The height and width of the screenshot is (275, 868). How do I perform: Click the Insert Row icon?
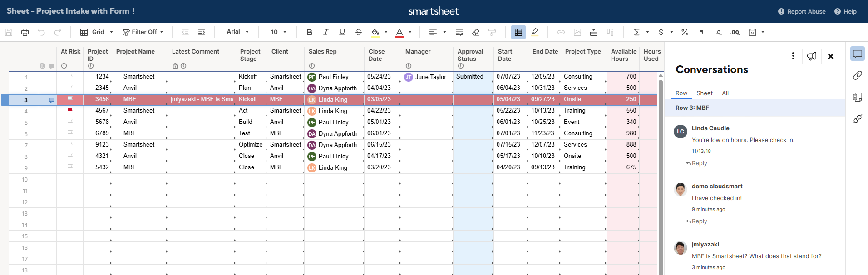coord(594,32)
